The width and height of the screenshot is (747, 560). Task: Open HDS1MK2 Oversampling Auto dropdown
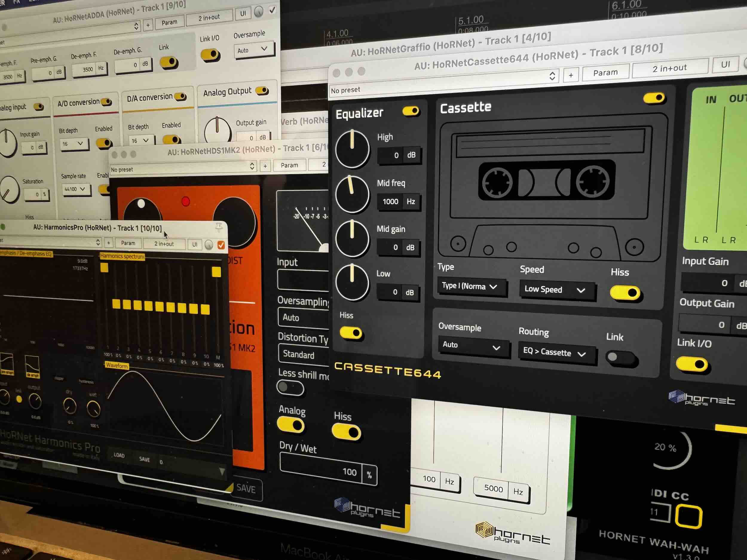(x=304, y=318)
